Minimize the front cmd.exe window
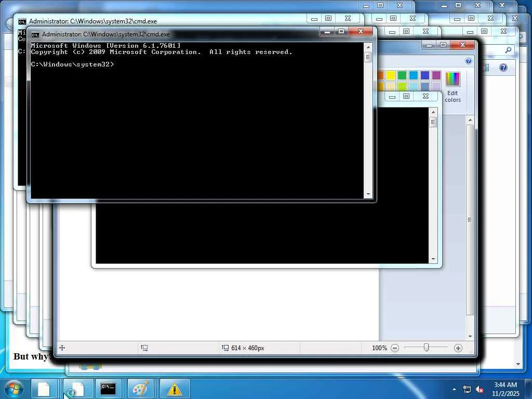Screen dimensions: 532x399 click(x=327, y=32)
